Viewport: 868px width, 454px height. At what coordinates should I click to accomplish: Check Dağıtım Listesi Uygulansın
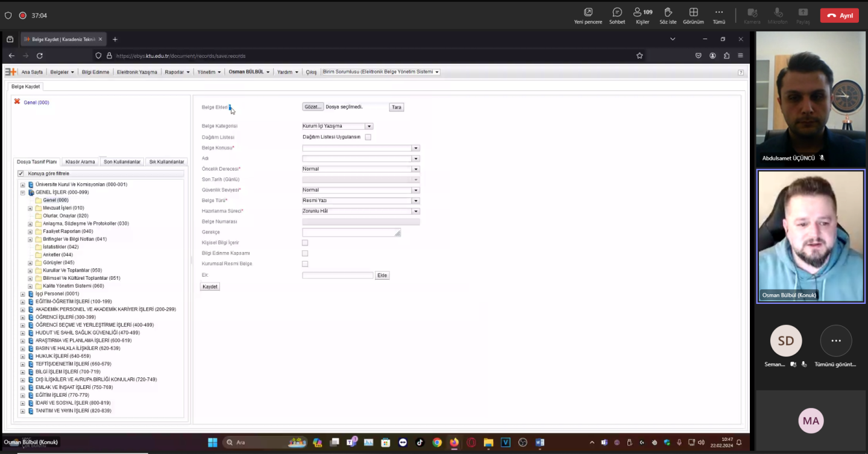368,137
